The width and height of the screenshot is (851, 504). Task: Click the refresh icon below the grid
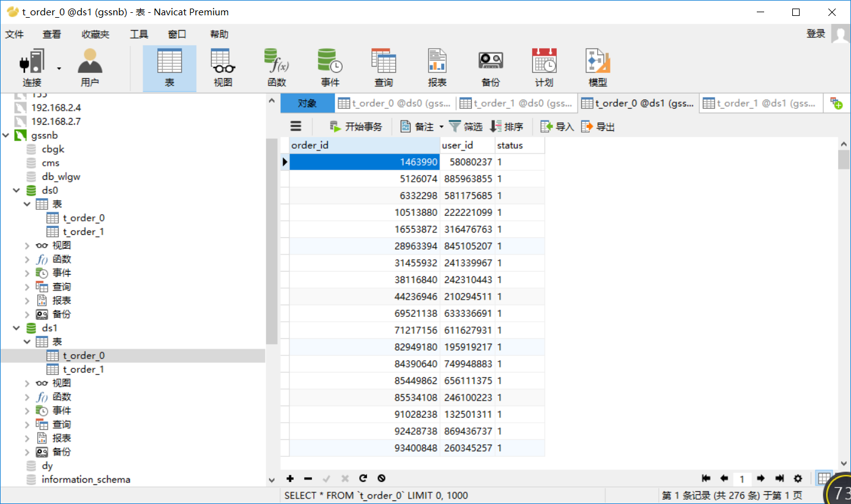363,478
